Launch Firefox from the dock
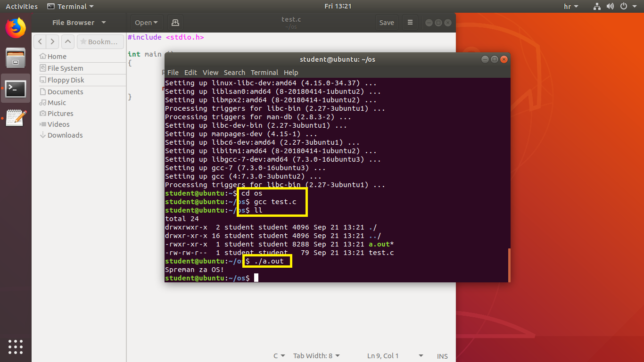The image size is (644, 362). coord(16,28)
